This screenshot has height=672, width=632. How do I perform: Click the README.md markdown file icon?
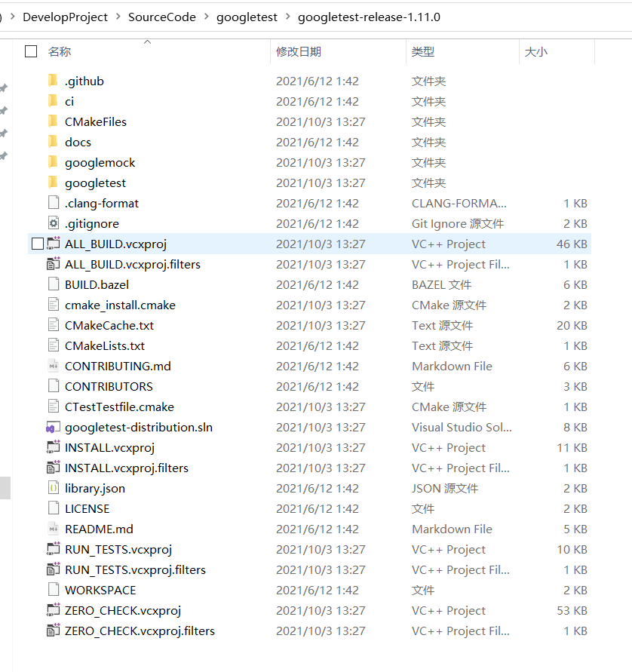pyautogui.click(x=53, y=529)
